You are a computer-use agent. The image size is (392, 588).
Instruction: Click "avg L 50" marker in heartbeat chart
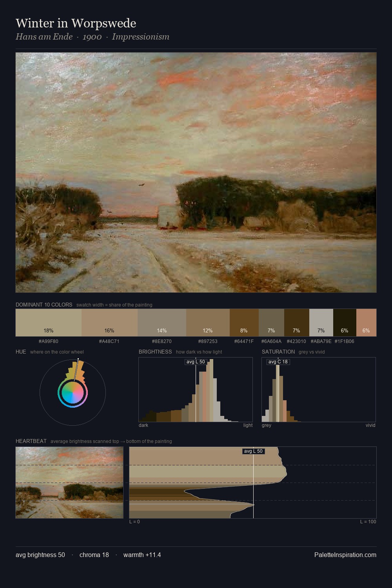[x=253, y=451]
